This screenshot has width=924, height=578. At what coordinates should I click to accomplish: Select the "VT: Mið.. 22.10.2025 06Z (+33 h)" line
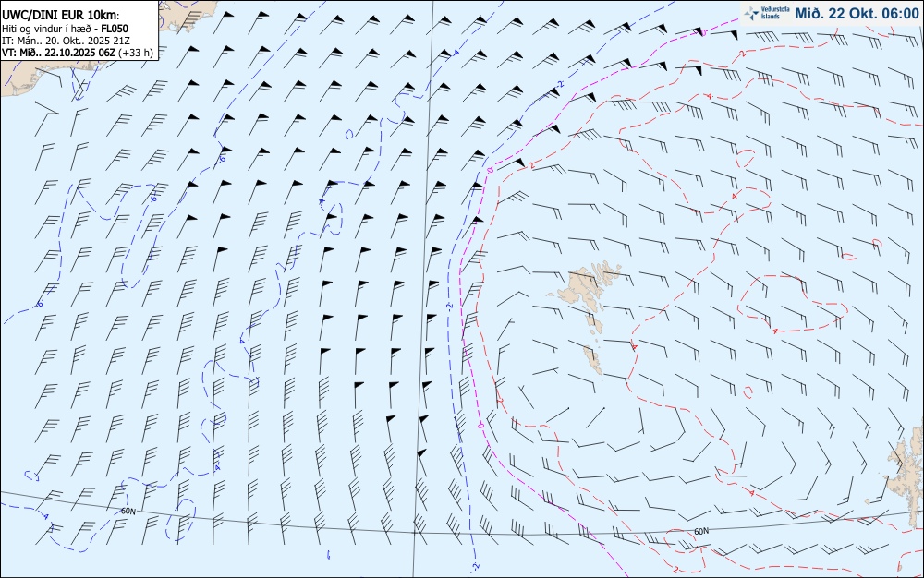tap(78, 53)
